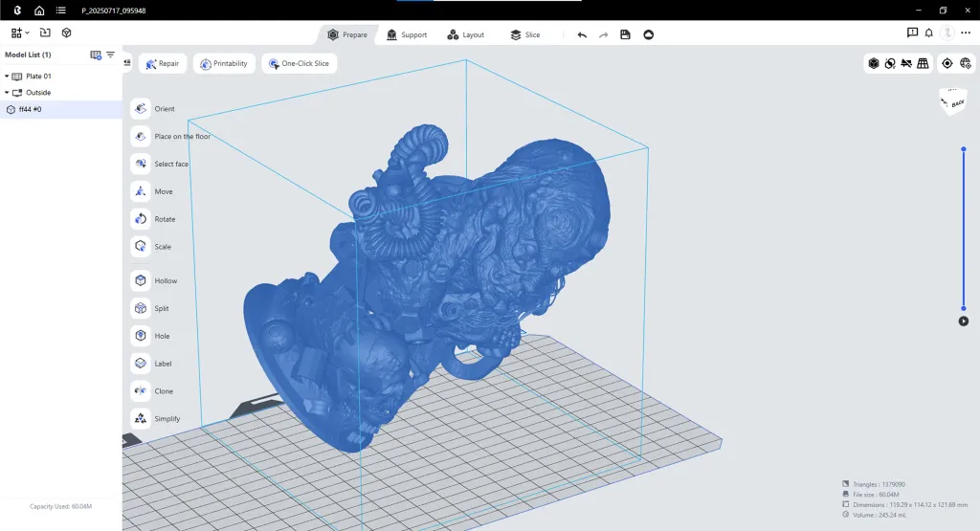980x531 pixels.
Task: Activate the Rotate tool
Action: click(141, 219)
